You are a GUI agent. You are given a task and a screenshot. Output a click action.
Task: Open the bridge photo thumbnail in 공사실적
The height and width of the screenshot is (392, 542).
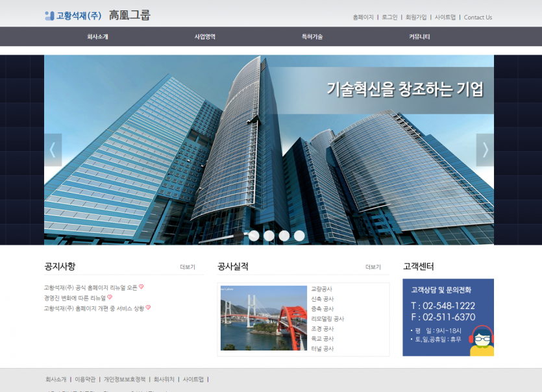(264, 318)
